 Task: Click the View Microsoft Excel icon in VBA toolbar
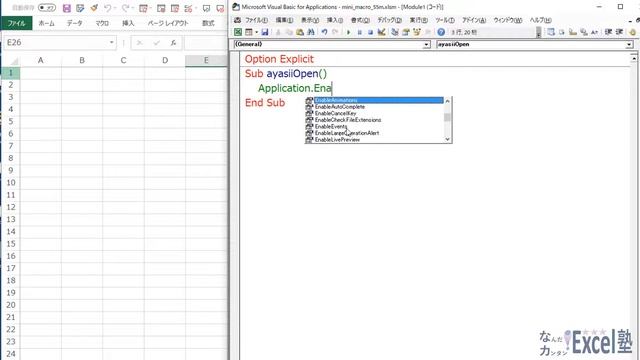point(238,32)
